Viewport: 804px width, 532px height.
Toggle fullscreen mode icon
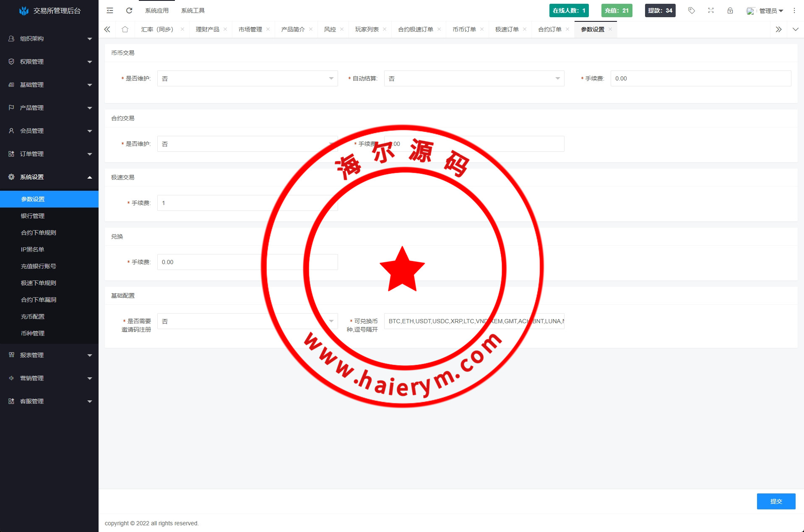pyautogui.click(x=711, y=10)
